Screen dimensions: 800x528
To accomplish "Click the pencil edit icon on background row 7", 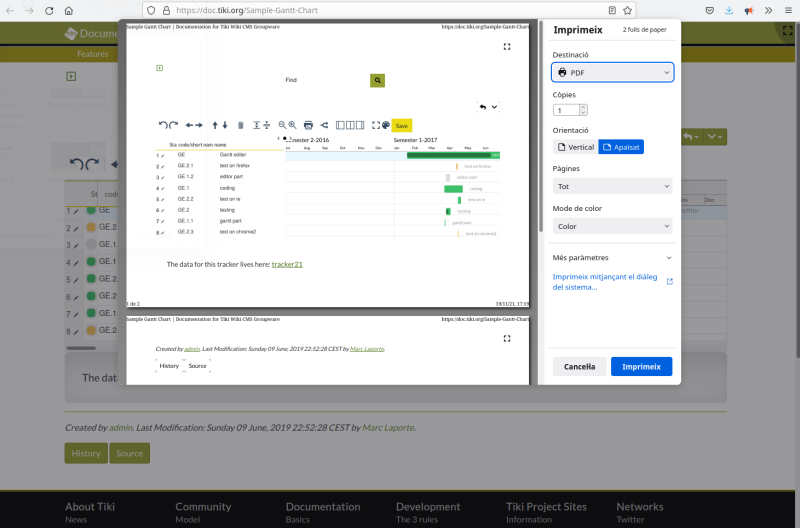I will coord(76,315).
